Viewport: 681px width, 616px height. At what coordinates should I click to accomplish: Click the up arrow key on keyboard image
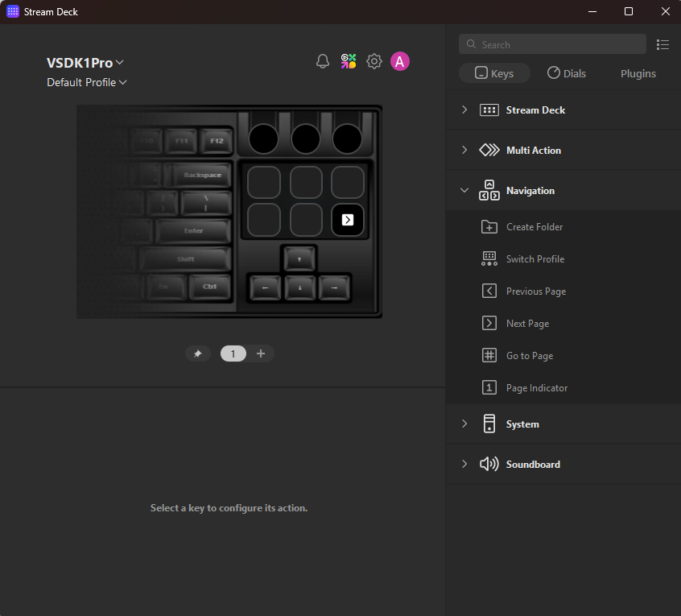299,259
